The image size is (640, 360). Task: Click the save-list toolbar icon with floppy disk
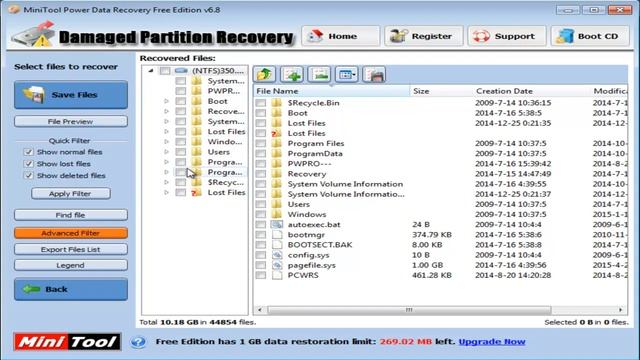374,75
